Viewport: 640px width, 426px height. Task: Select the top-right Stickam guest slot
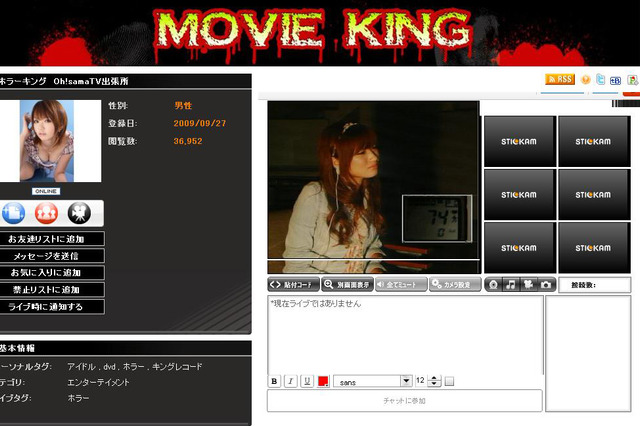tap(594, 142)
